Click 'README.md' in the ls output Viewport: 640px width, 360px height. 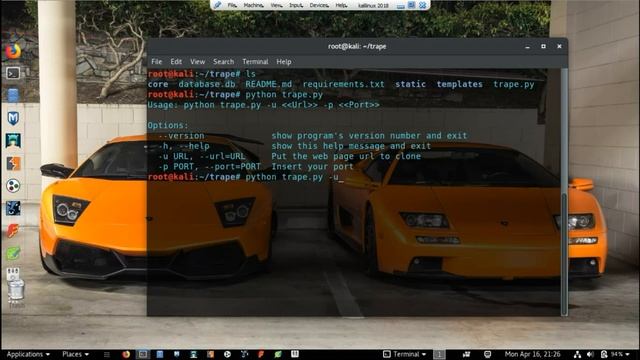pyautogui.click(x=269, y=84)
